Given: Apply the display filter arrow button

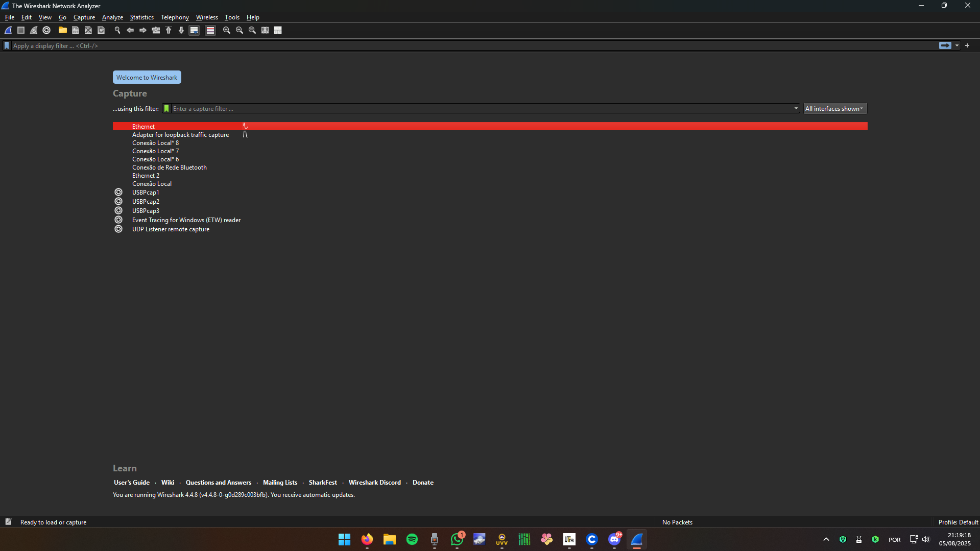Looking at the screenshot, I should [945, 45].
